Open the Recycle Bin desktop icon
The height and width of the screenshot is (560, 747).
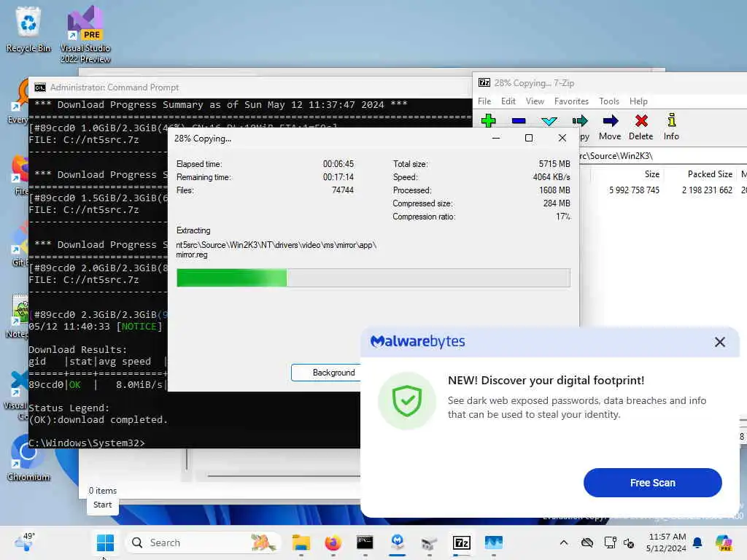pyautogui.click(x=28, y=29)
